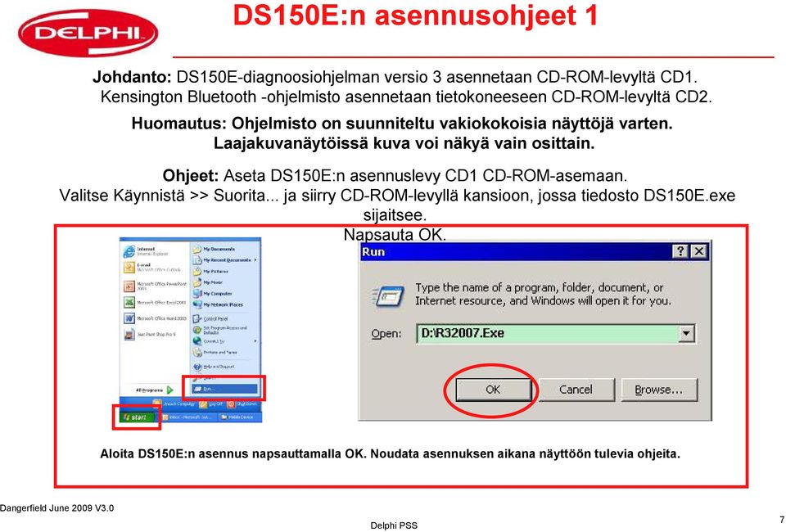
Task: Expand My Recent Documents submenu
Action: (x=224, y=260)
